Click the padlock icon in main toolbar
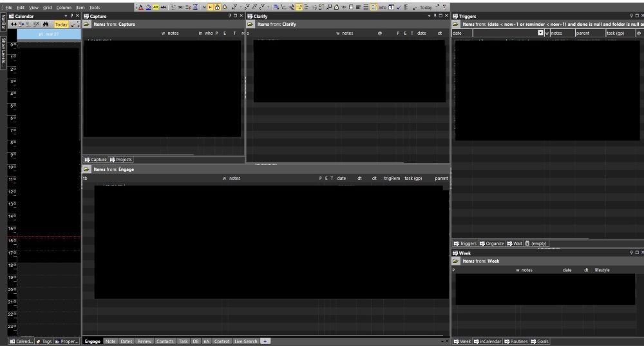The image size is (644, 346). 217,7
